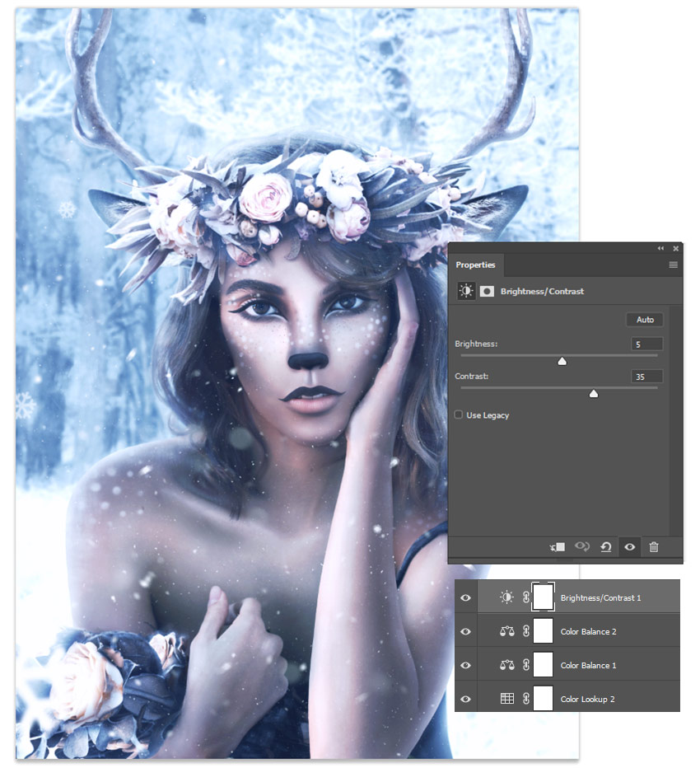Click the Brightness value field
700x768 pixels.
pos(647,344)
